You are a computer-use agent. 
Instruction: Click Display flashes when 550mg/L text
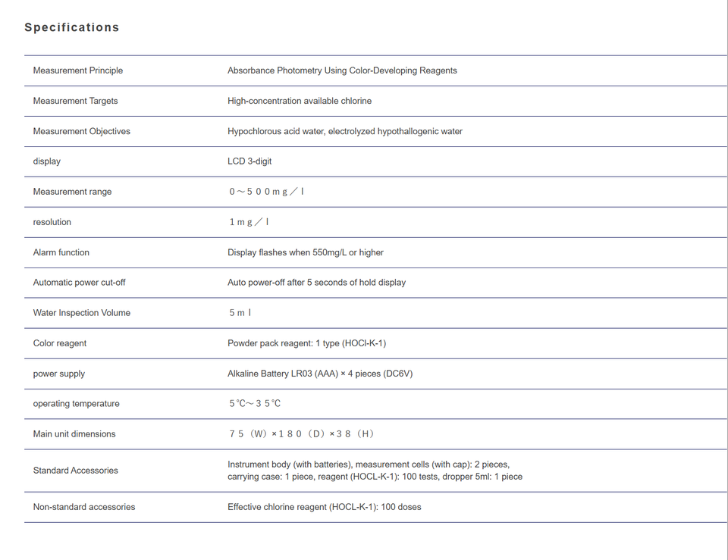click(x=306, y=252)
